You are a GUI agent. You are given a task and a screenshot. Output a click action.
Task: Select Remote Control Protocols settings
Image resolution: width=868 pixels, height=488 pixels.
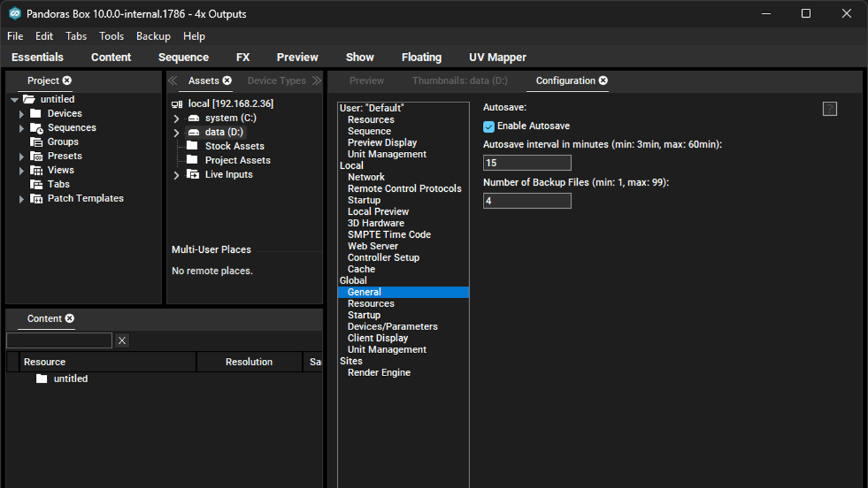403,188
